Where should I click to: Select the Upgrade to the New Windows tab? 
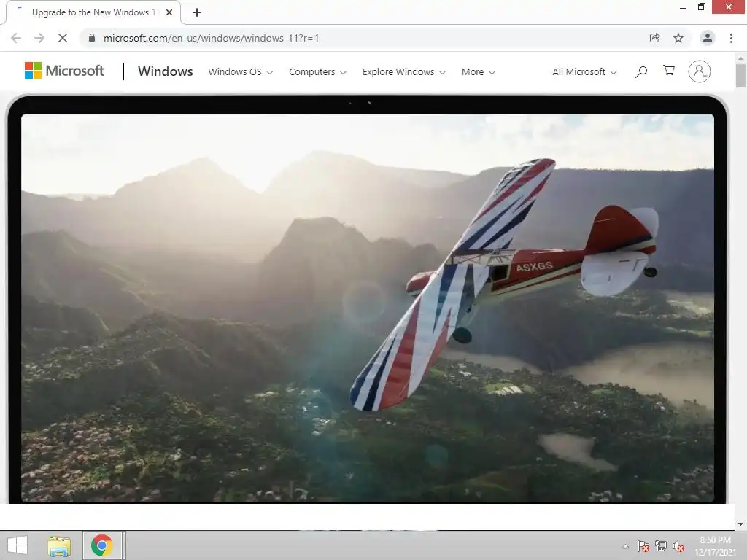coord(93,12)
